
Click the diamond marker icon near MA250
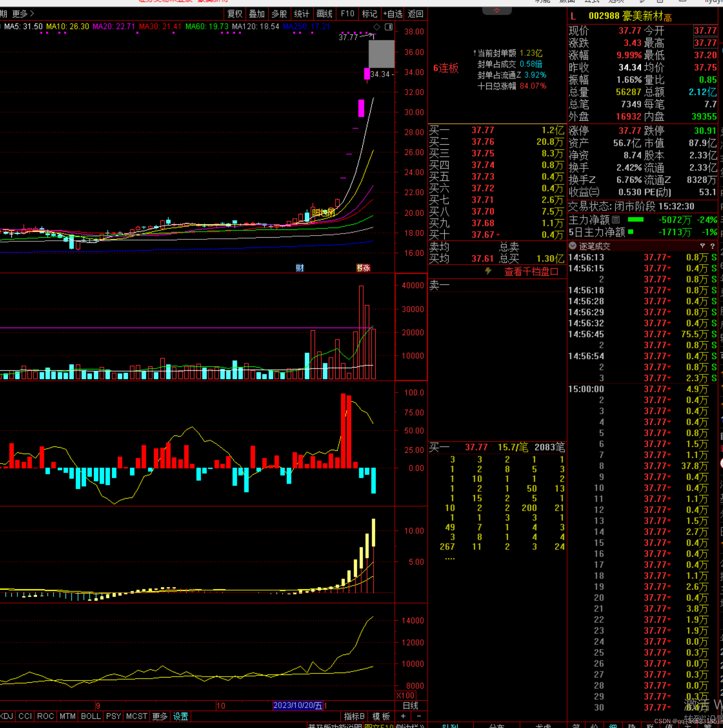pyautogui.click(x=376, y=27)
